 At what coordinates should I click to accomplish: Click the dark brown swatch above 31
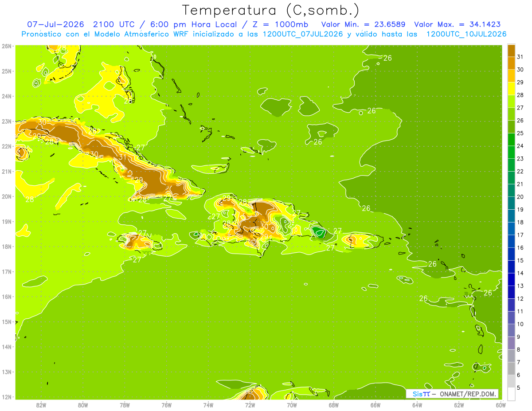click(511, 50)
